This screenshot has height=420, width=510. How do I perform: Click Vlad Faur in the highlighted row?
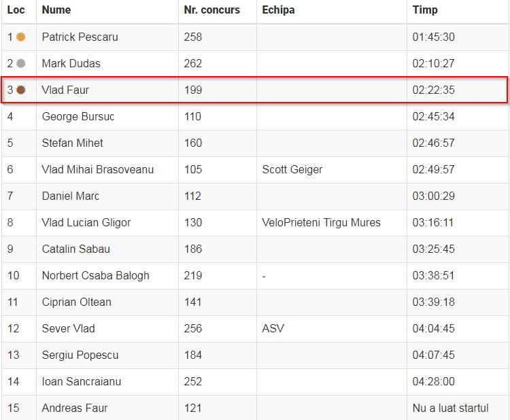pyautogui.click(x=65, y=90)
